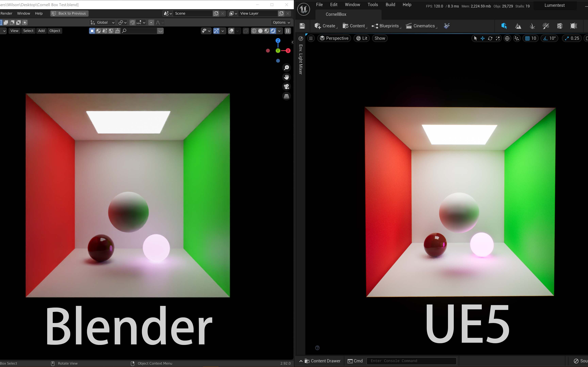
Task: Toggle snapping with the magnet icon
Action: (132, 23)
